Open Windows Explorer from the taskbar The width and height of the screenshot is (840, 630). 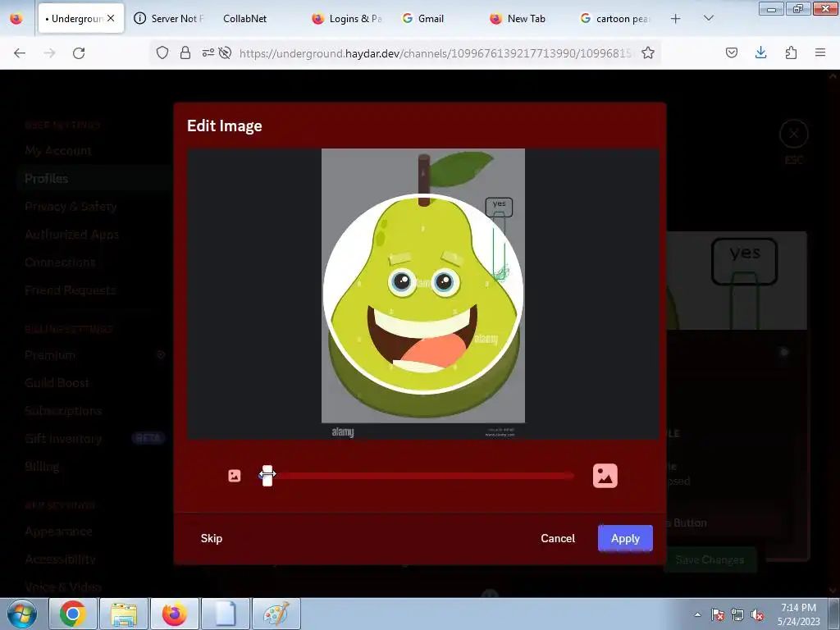pyautogui.click(x=124, y=614)
